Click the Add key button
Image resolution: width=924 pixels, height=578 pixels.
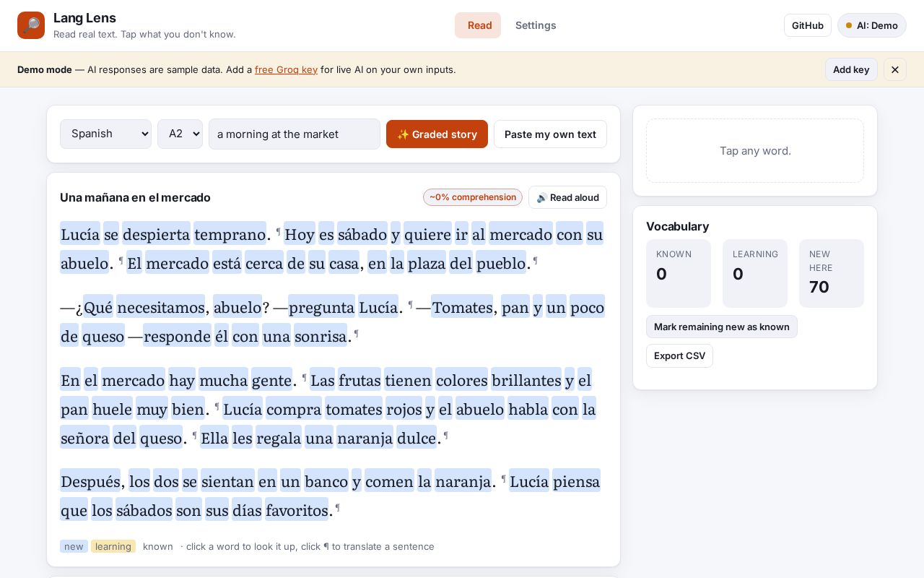(x=851, y=69)
